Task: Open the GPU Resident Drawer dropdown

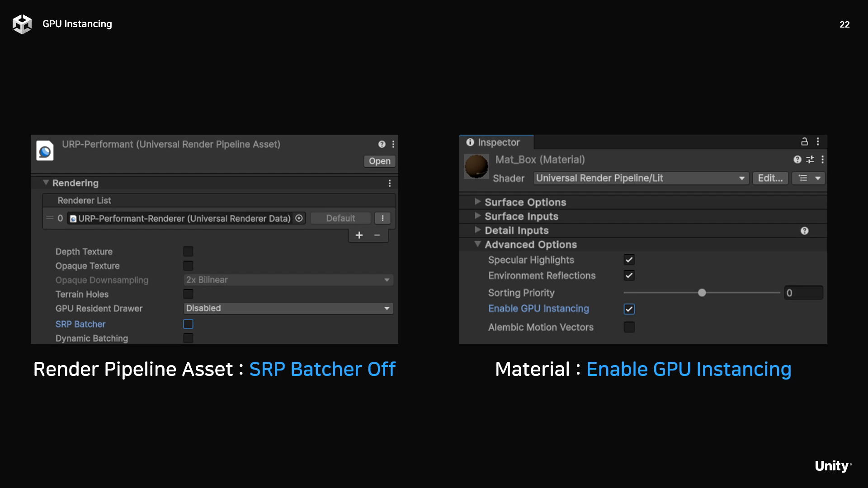Action: (x=288, y=308)
